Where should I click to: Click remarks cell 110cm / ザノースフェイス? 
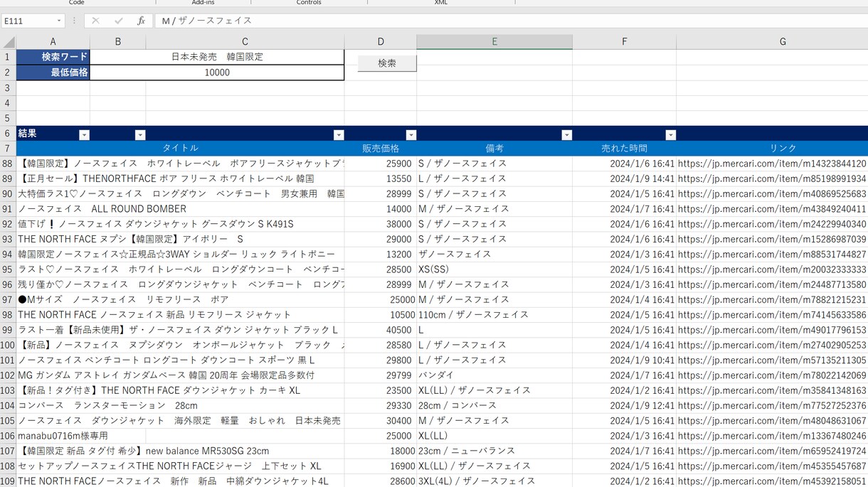(x=494, y=315)
